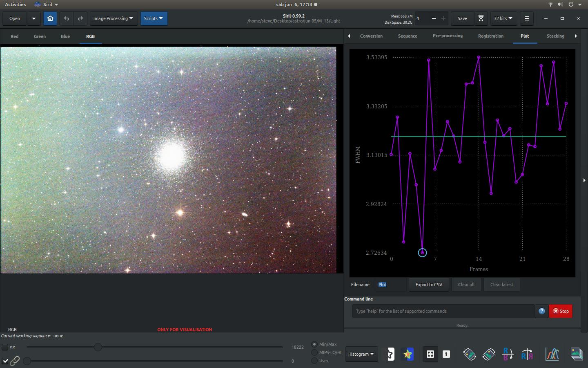
Task: Switch to the Registration tab
Action: click(490, 36)
